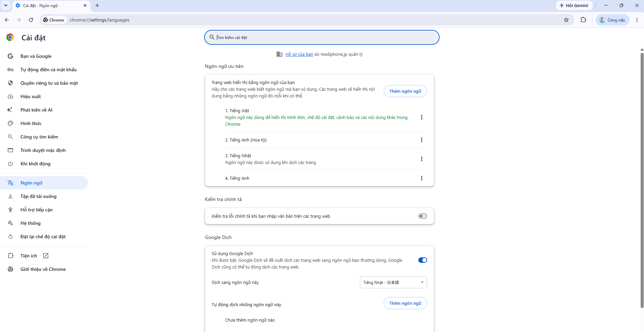Click the Tiện ích puzzle icon in sidebar

tap(10, 256)
